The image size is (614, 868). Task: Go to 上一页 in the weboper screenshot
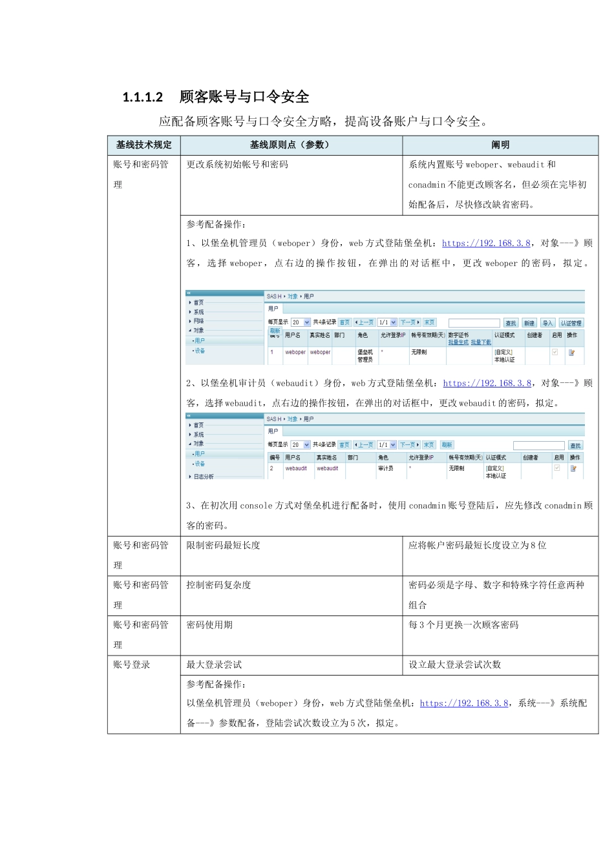364,322
